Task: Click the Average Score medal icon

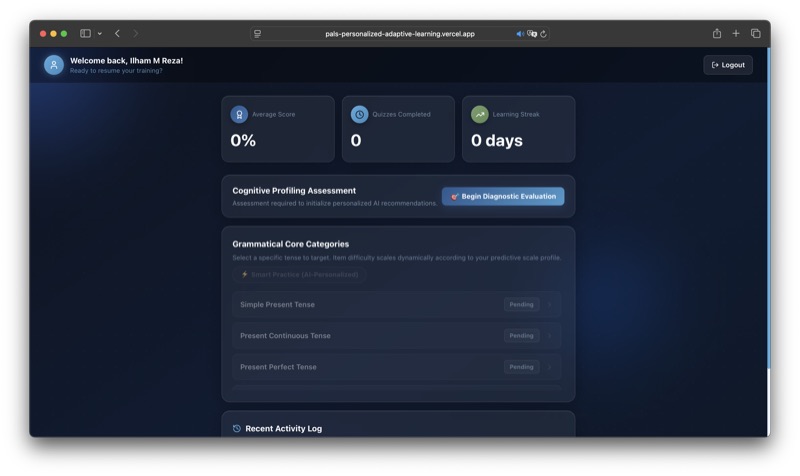Action: (x=239, y=114)
